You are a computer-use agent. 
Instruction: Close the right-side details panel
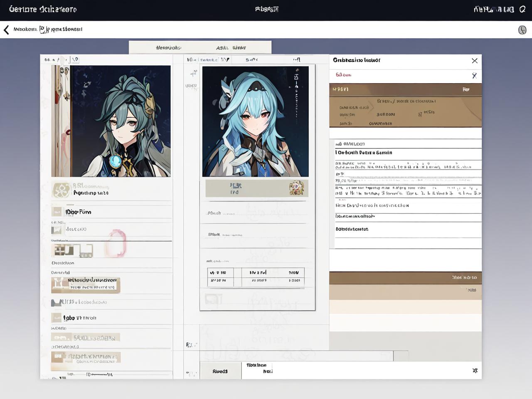click(475, 61)
